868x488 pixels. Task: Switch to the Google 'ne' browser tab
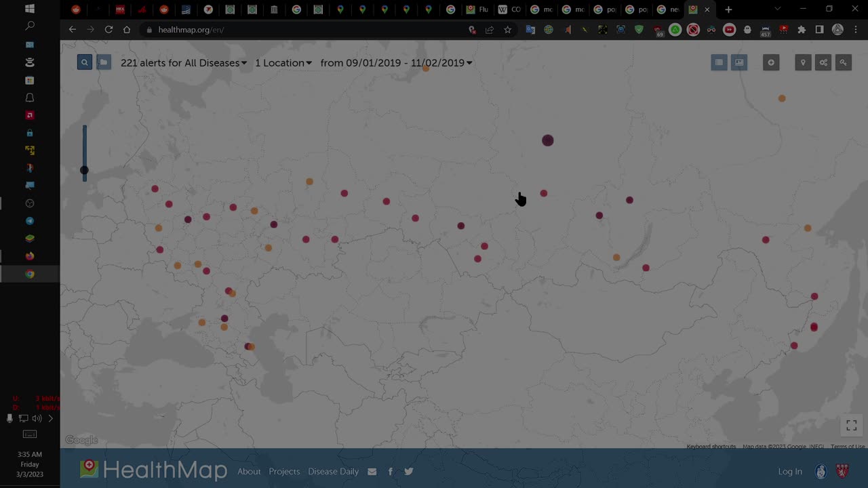click(x=668, y=9)
